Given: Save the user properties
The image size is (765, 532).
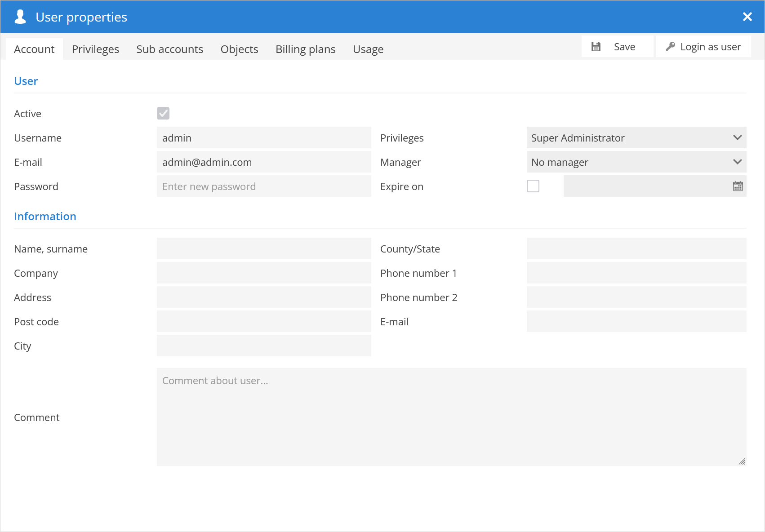Looking at the screenshot, I should click(617, 47).
